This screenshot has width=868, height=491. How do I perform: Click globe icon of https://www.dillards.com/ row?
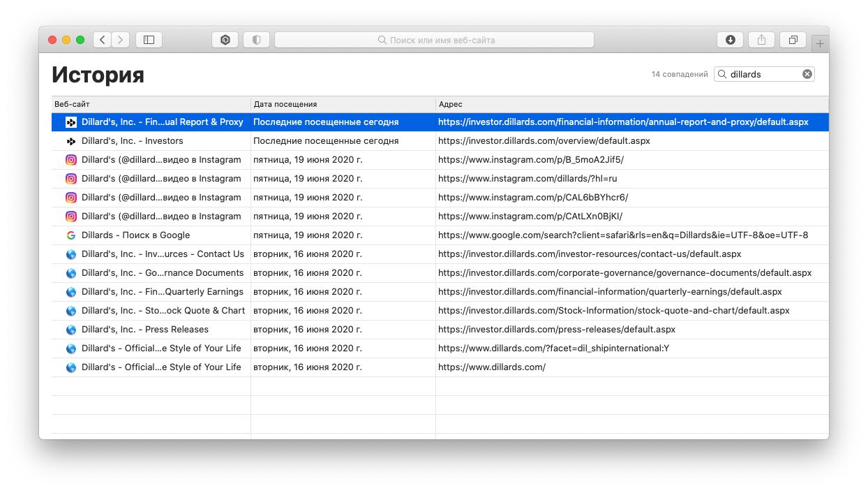(x=71, y=367)
